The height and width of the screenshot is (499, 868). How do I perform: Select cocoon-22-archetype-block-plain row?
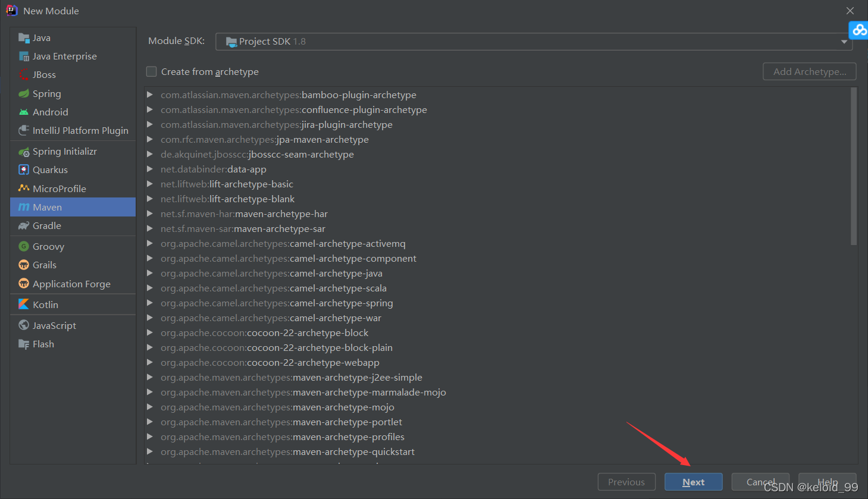click(497, 348)
